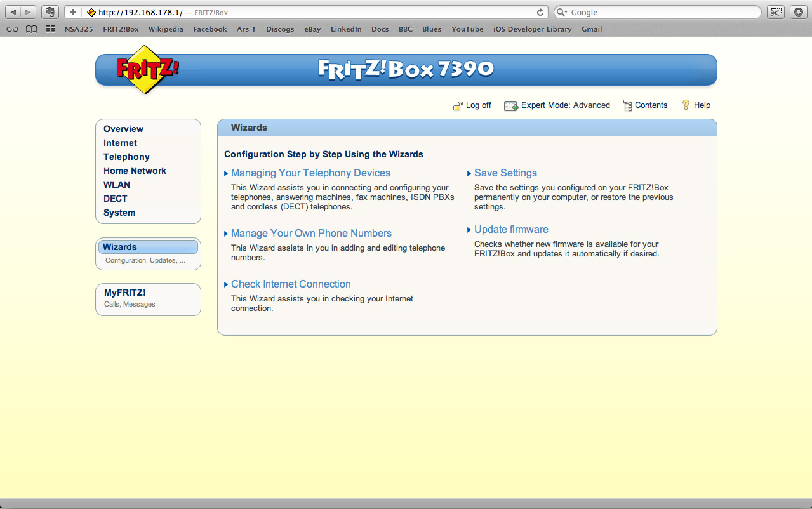The height and width of the screenshot is (509, 812).
Task: Open the Blues bookmark
Action: click(x=432, y=29)
